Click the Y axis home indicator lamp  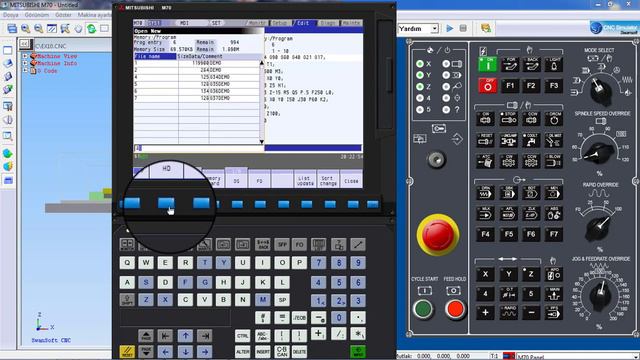[420, 75]
